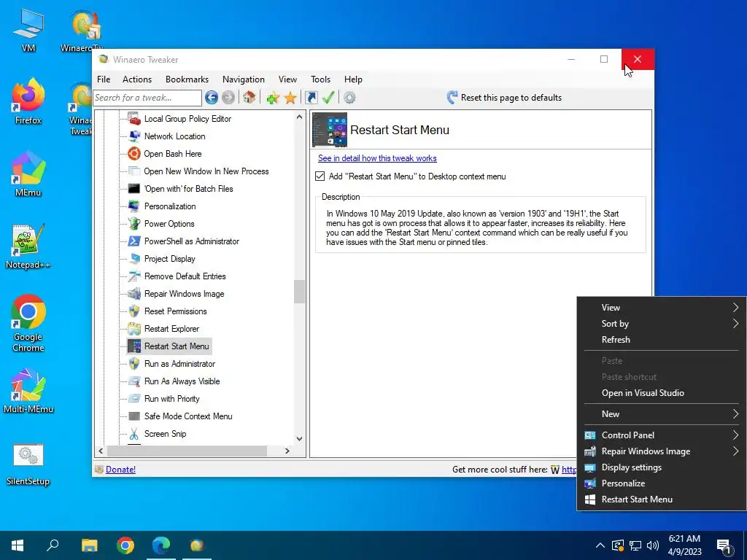Click the Back navigation arrow in toolbar
747x560 pixels.
(212, 98)
